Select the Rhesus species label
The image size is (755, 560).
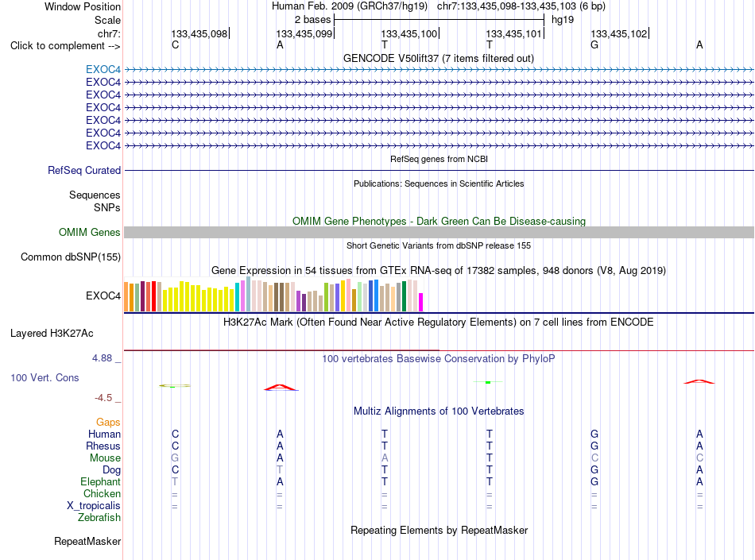click(103, 446)
